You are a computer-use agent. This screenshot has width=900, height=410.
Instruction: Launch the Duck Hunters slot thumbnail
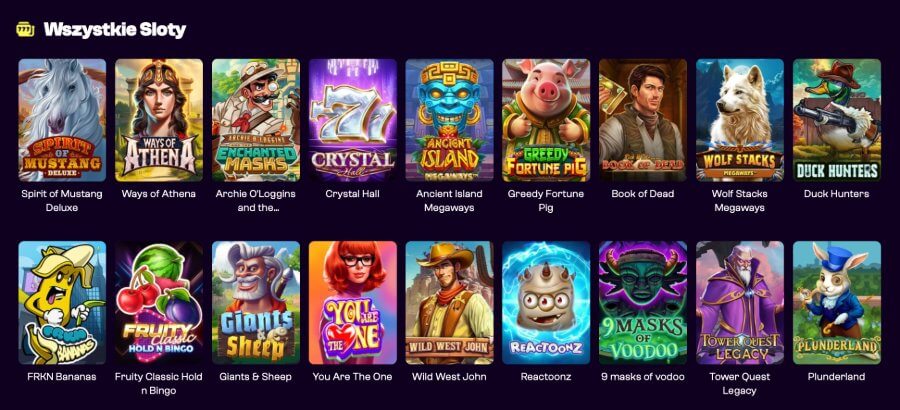[837, 120]
